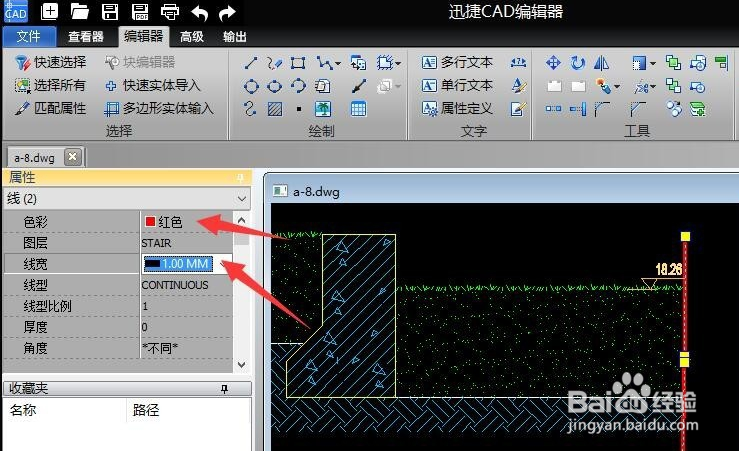Insert an image with the palm tree icon
The image size is (739, 451).
click(x=323, y=109)
